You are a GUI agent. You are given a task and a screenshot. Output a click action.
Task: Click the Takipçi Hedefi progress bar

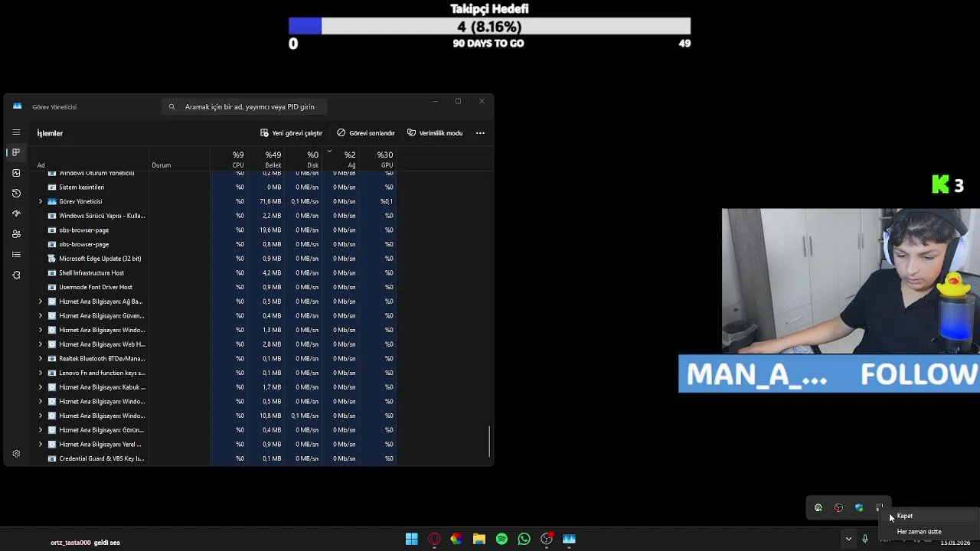(490, 27)
